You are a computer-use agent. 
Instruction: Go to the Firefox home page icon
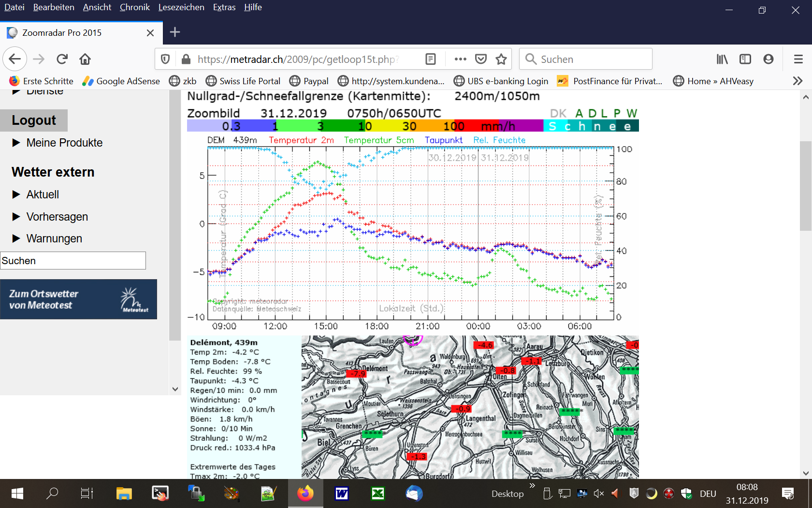pos(85,59)
